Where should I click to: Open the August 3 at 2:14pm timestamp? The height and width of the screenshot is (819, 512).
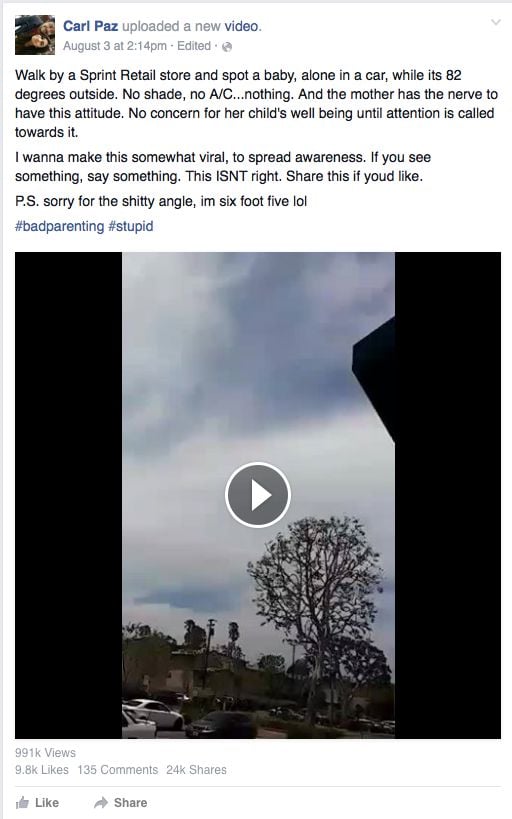tap(114, 46)
